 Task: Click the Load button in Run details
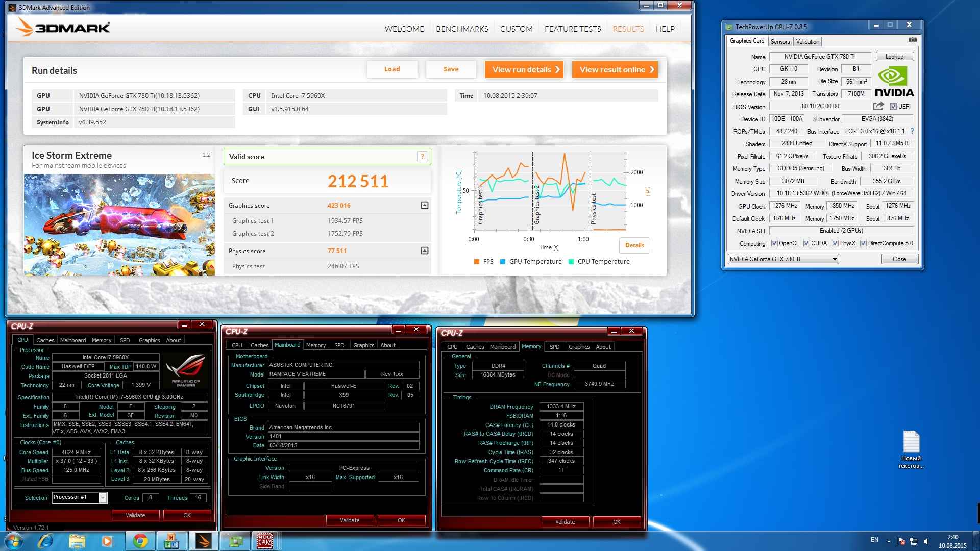pos(392,69)
